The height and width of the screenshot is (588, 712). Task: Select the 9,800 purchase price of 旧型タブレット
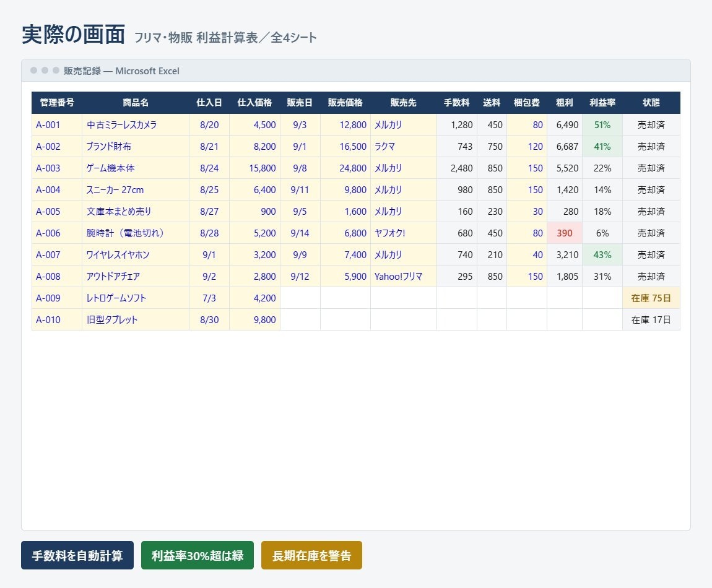pos(254,319)
